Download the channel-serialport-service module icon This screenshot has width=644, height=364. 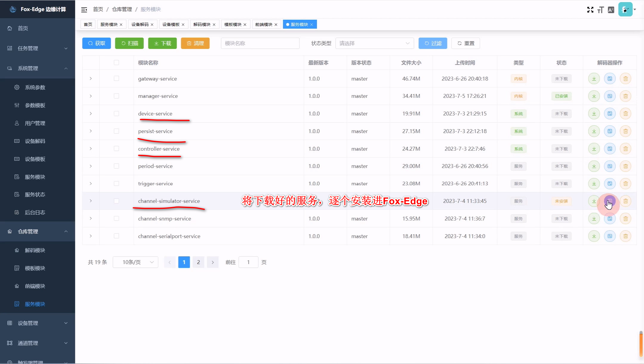(594, 236)
